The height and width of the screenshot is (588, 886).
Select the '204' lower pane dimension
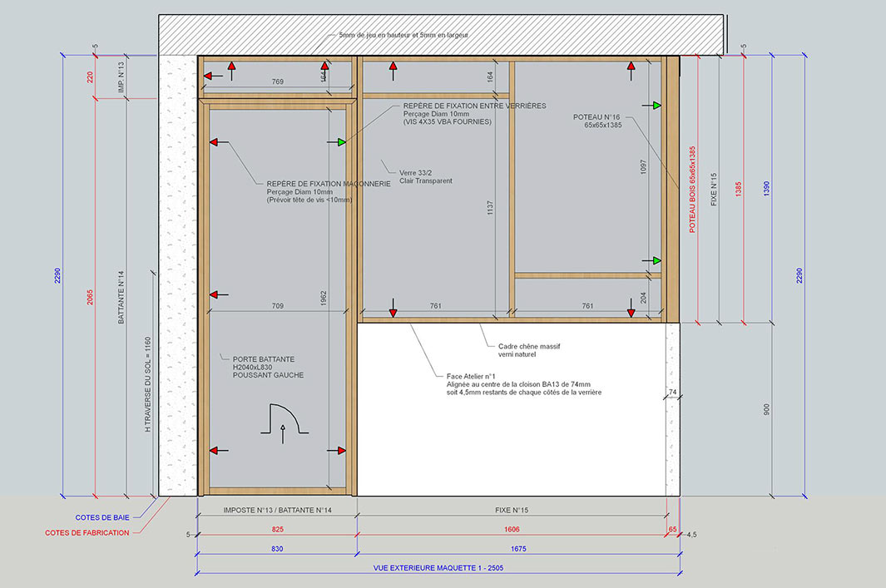643,298
